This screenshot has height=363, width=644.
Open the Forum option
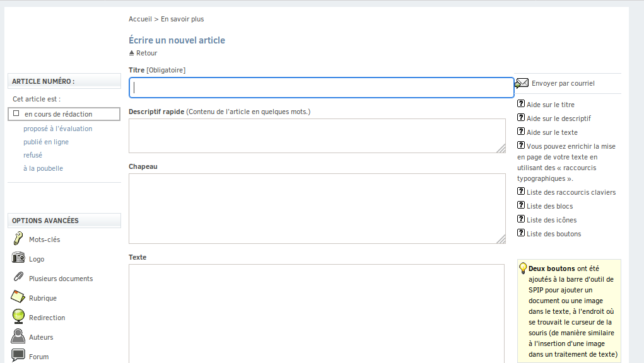coord(38,357)
